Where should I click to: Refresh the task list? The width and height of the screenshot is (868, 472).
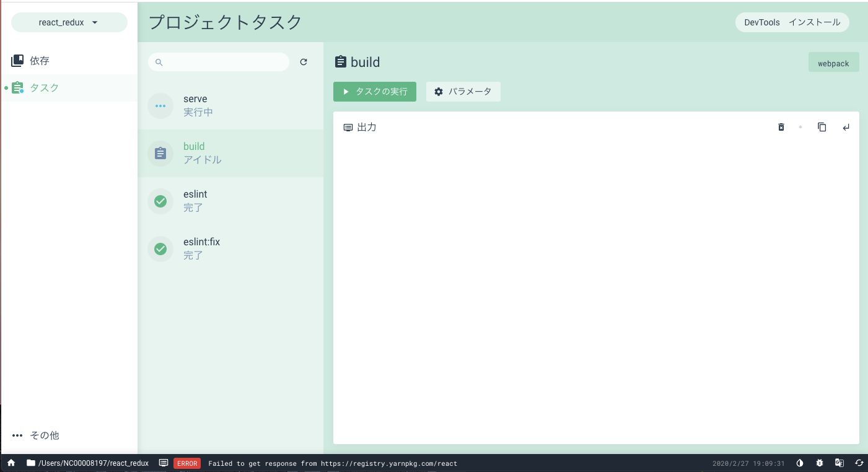304,62
